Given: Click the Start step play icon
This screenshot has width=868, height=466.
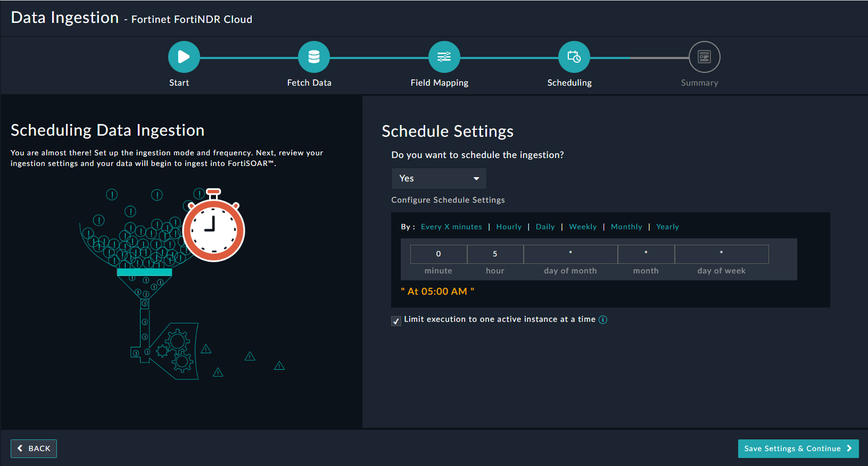Looking at the screenshot, I should click(x=184, y=57).
